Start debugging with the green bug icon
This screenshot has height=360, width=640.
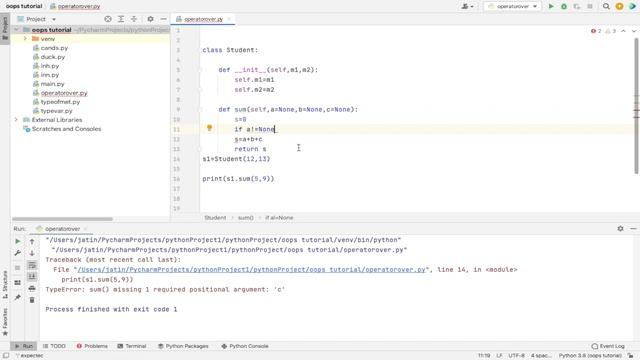(x=564, y=6)
